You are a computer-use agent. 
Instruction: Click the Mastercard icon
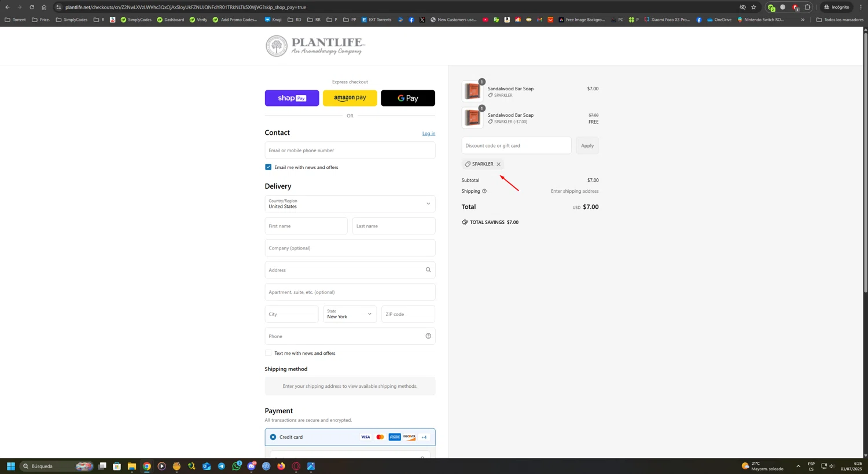[380, 437]
